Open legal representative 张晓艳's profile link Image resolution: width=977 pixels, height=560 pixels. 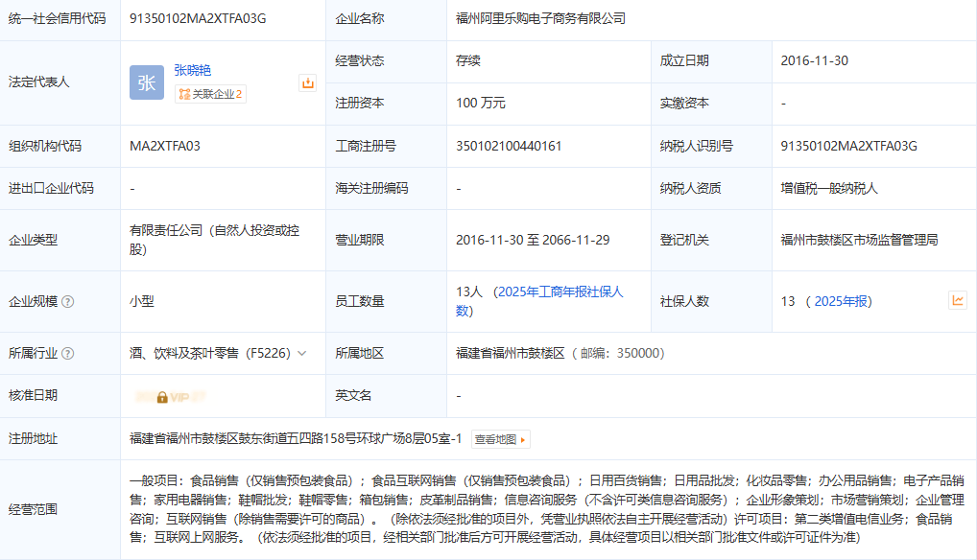point(193,70)
